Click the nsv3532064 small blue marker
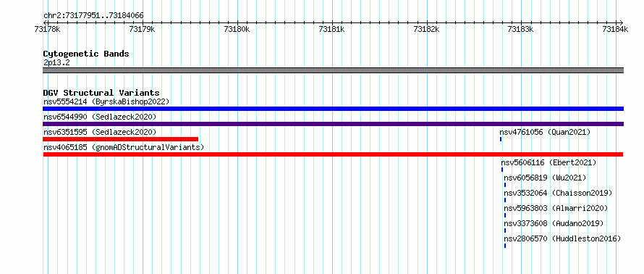The width and height of the screenshot is (644, 274). click(505, 200)
